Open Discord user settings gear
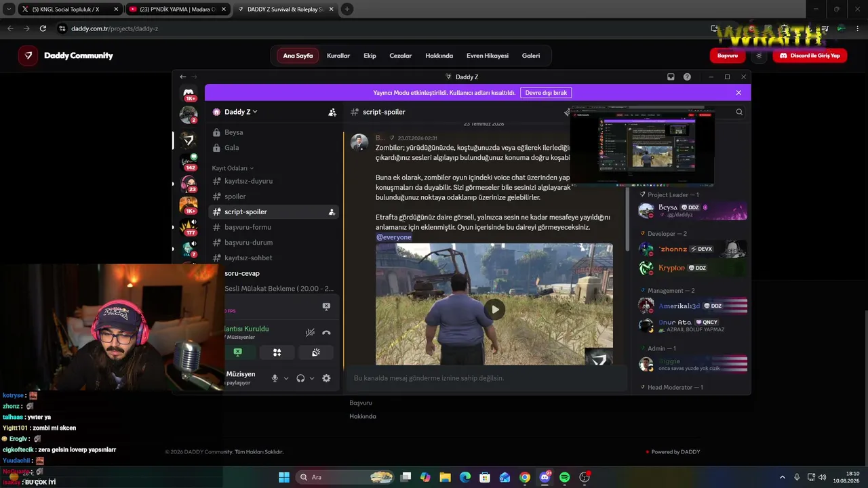 (326, 378)
